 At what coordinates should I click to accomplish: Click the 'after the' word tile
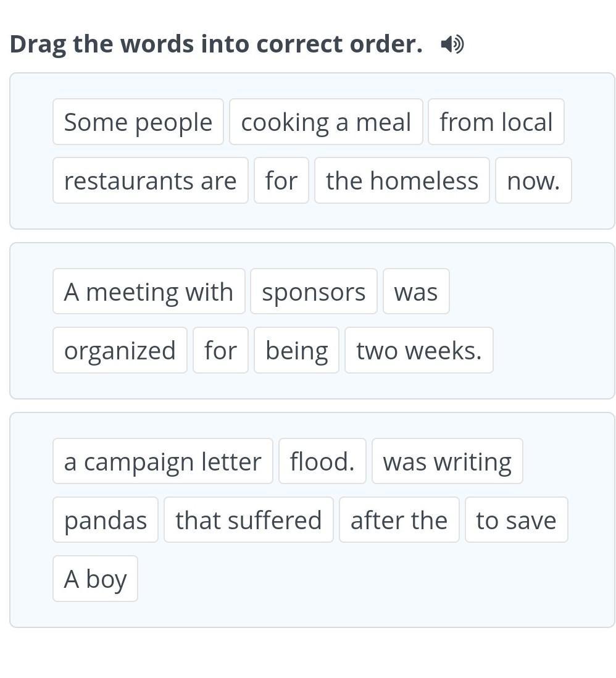point(399,520)
